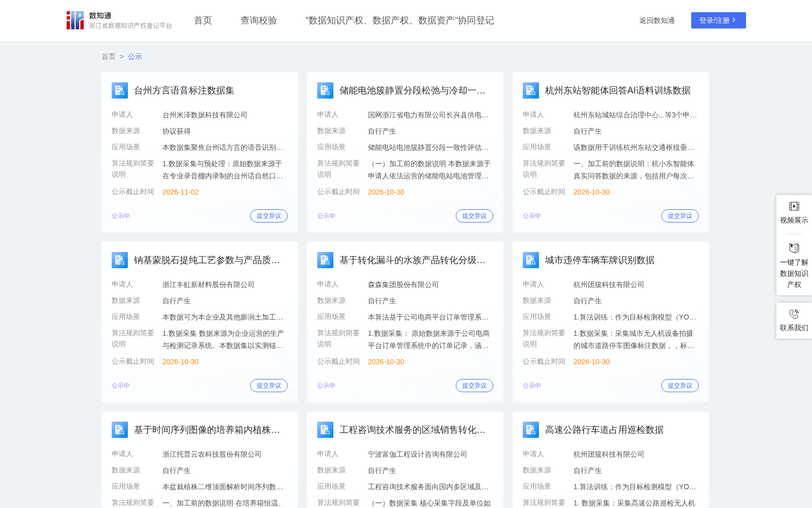Viewport: 812px width, 508px height.
Task: Open the 基于时间序列图像的培养箱内植株 title
Action: tap(207, 430)
